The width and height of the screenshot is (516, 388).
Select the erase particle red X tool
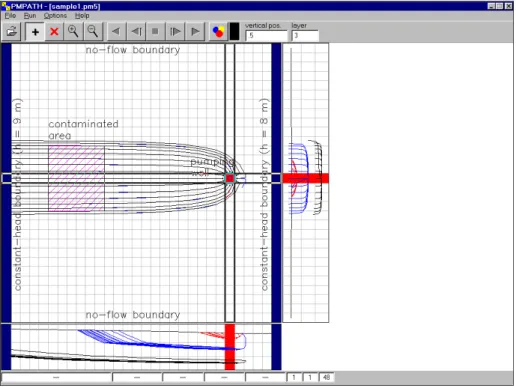(54, 32)
